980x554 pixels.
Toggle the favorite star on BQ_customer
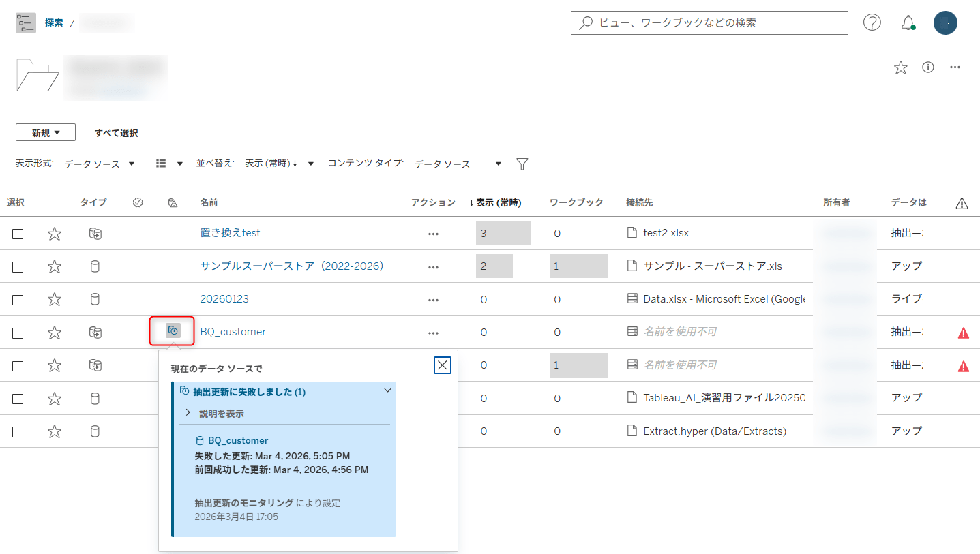54,333
